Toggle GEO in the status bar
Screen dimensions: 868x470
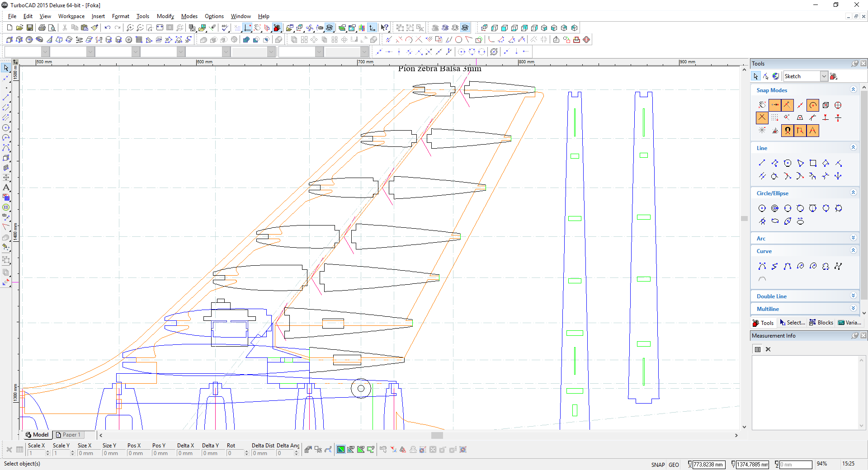click(x=674, y=465)
